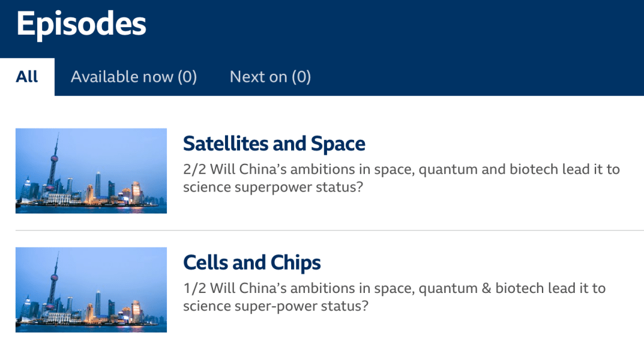Open the Available now (0) tab

[134, 77]
